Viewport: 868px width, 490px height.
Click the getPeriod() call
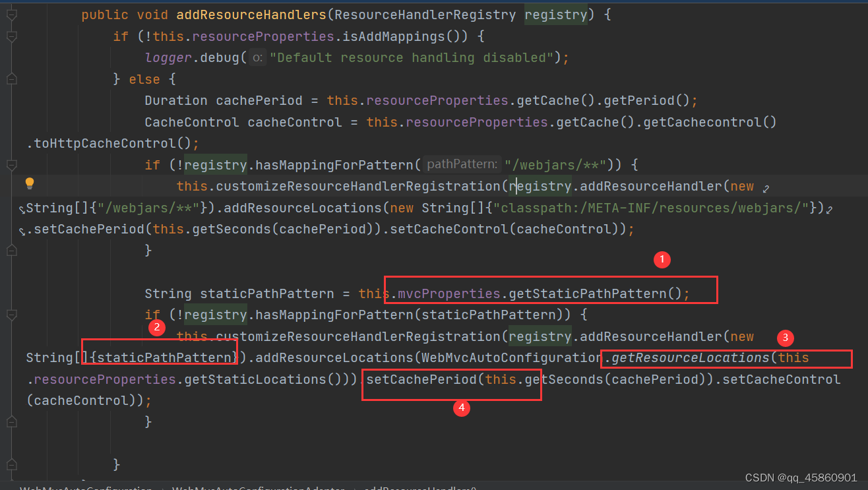tap(646, 100)
